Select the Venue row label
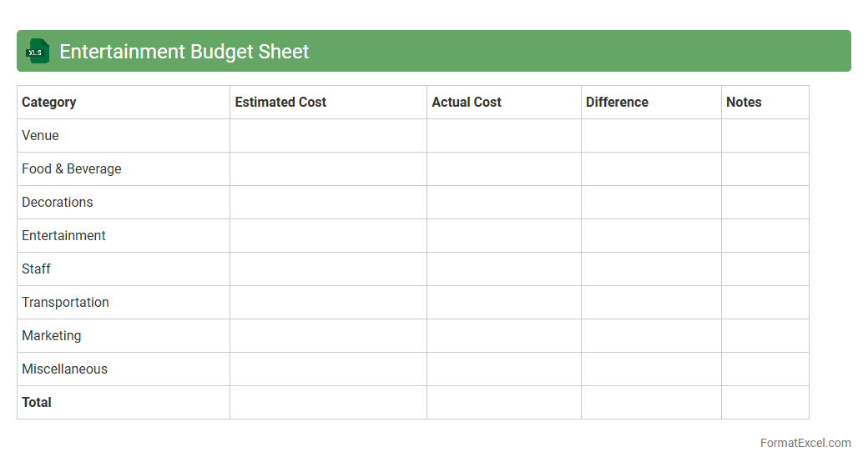This screenshot has width=868, height=467. click(40, 136)
